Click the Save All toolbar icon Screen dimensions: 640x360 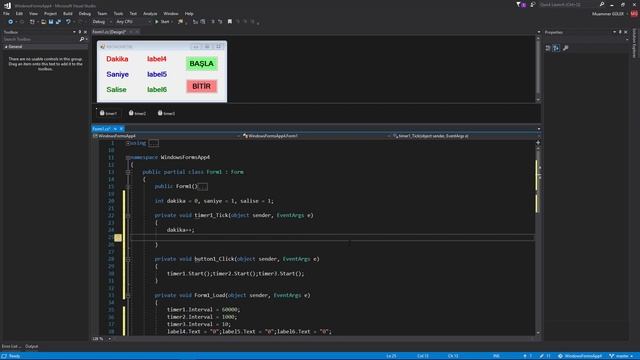point(58,22)
